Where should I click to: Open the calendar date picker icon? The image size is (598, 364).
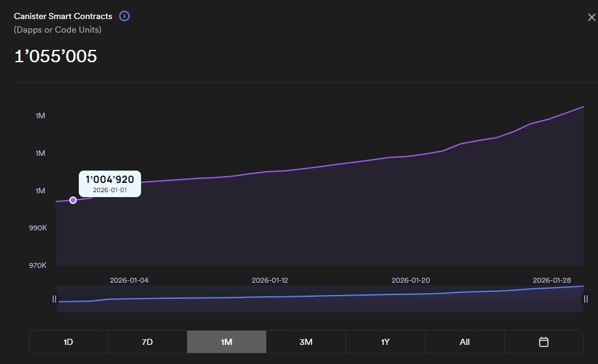544,341
